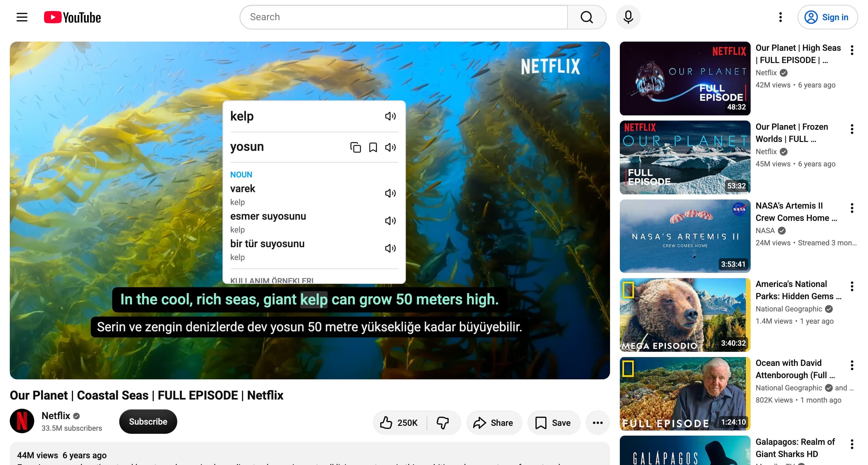Click the 33.5M subscribers count

[x=72, y=428]
